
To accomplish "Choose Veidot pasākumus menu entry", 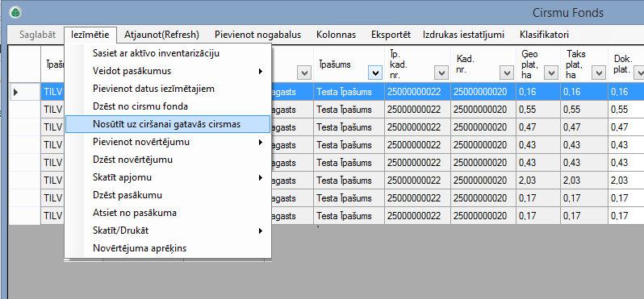I will pos(168,71).
